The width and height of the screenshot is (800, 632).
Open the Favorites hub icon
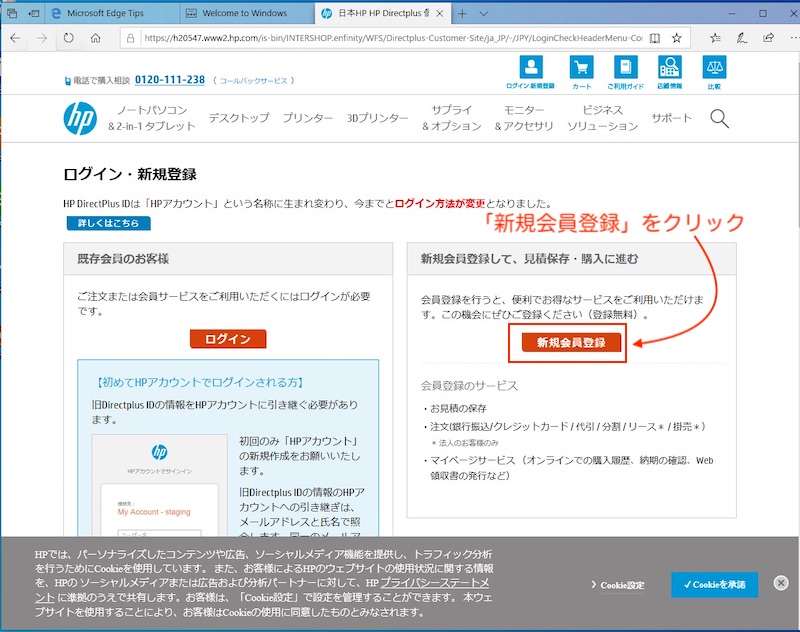point(715,38)
